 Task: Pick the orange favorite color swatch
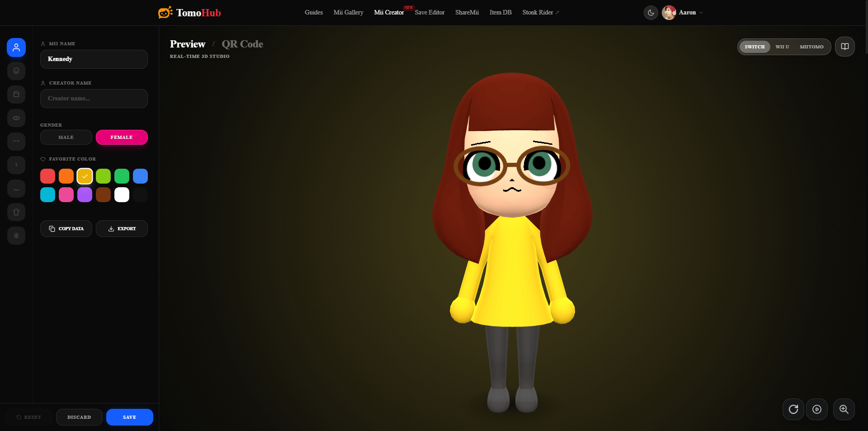66,176
